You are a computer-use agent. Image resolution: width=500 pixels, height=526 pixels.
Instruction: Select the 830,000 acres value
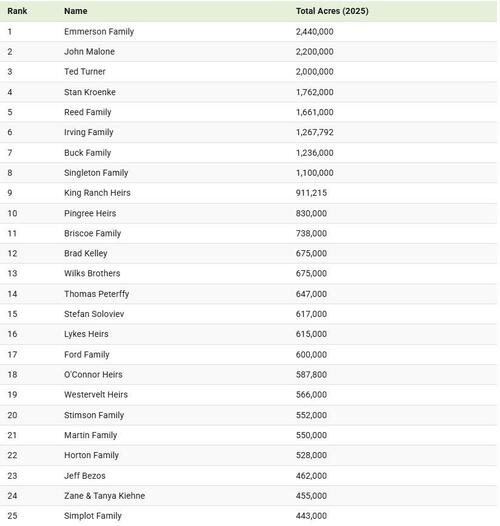[311, 213]
